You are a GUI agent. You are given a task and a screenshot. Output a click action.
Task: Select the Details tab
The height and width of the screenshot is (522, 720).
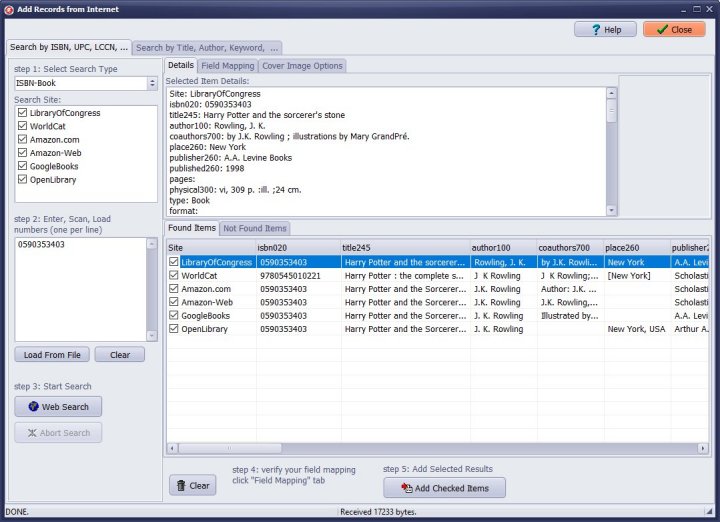(x=181, y=65)
